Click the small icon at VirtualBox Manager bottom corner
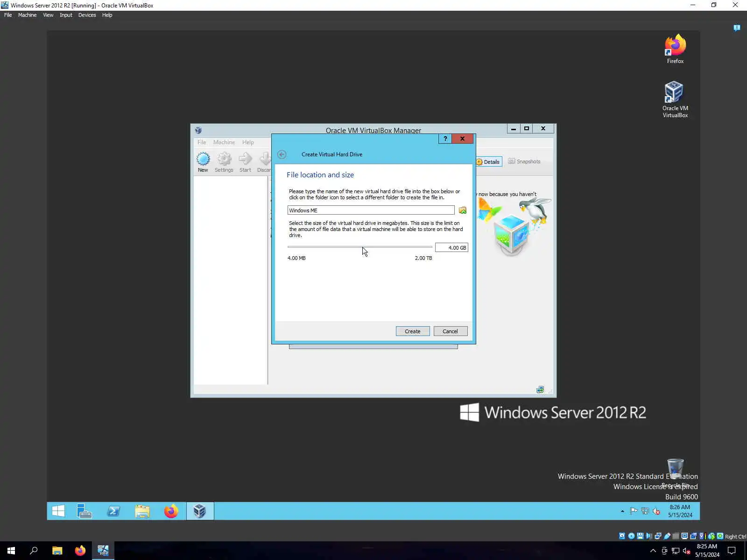747x560 pixels. point(540,390)
